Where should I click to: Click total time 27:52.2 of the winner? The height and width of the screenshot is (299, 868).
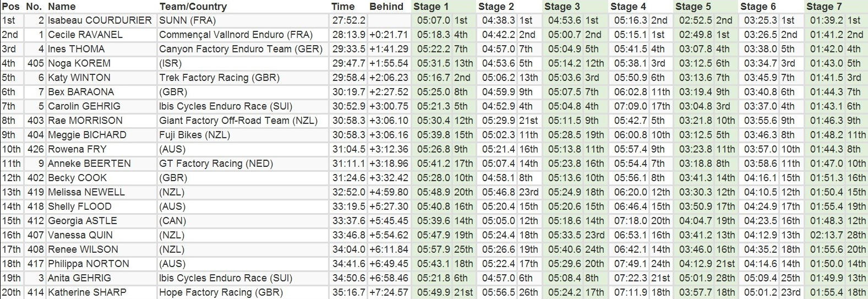point(348,20)
